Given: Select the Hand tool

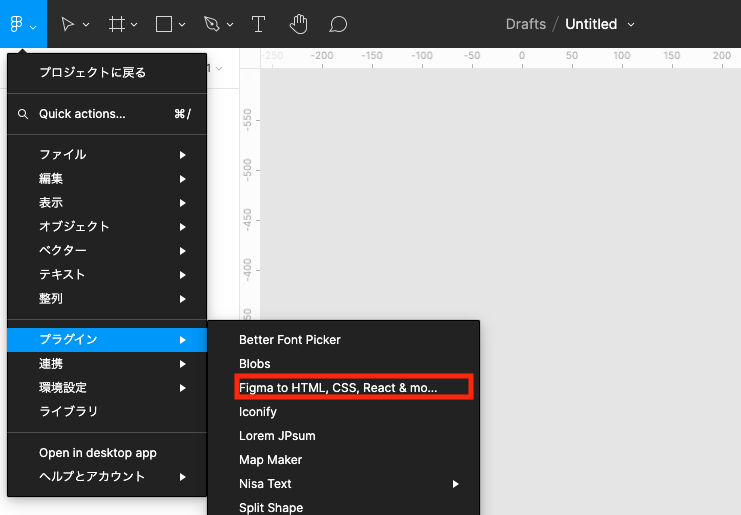Looking at the screenshot, I should [x=298, y=24].
